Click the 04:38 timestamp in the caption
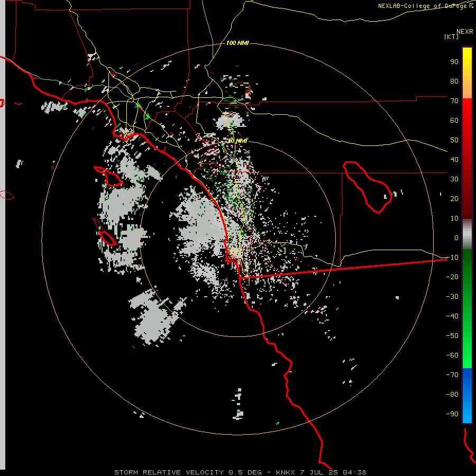Viewport: 476px width, 476px height. click(354, 472)
